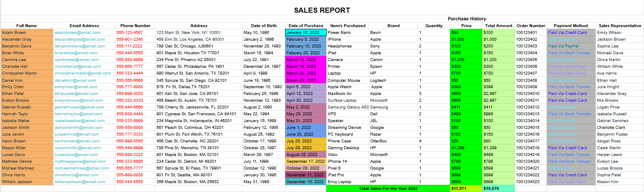Click the SALES REPORT title
This screenshot has width=644, height=192.
pos(322,10)
